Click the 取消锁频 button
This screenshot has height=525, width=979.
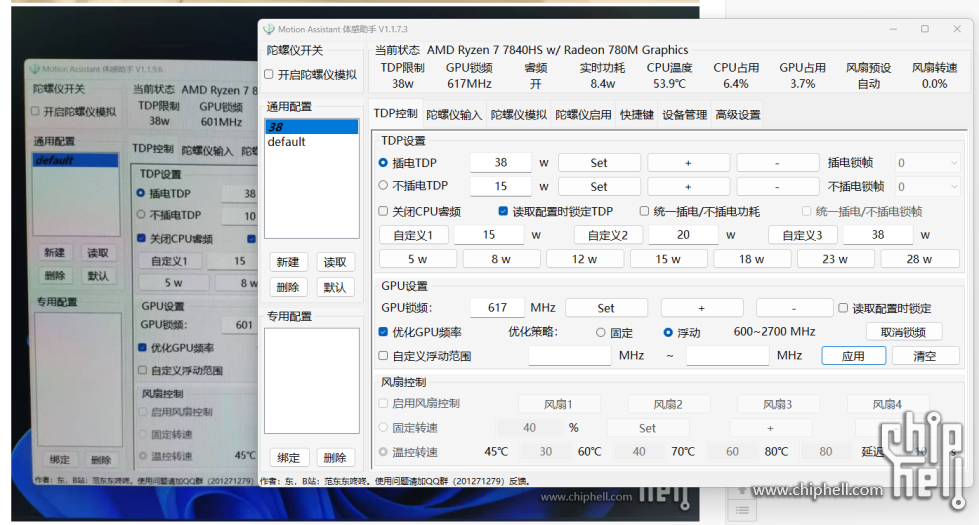(x=903, y=332)
